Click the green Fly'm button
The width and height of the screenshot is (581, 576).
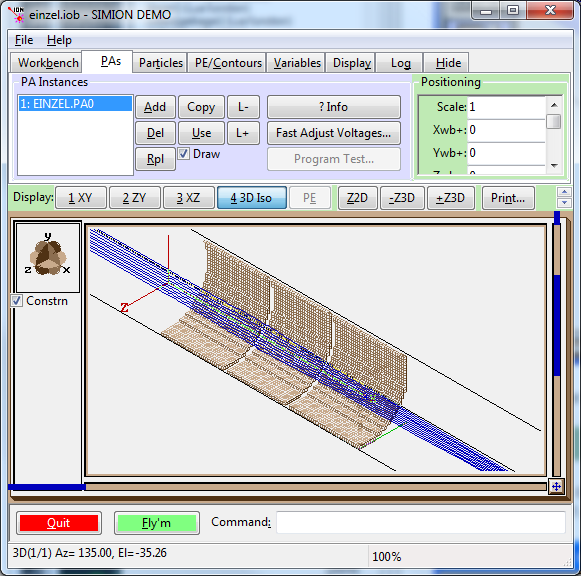coord(157,523)
